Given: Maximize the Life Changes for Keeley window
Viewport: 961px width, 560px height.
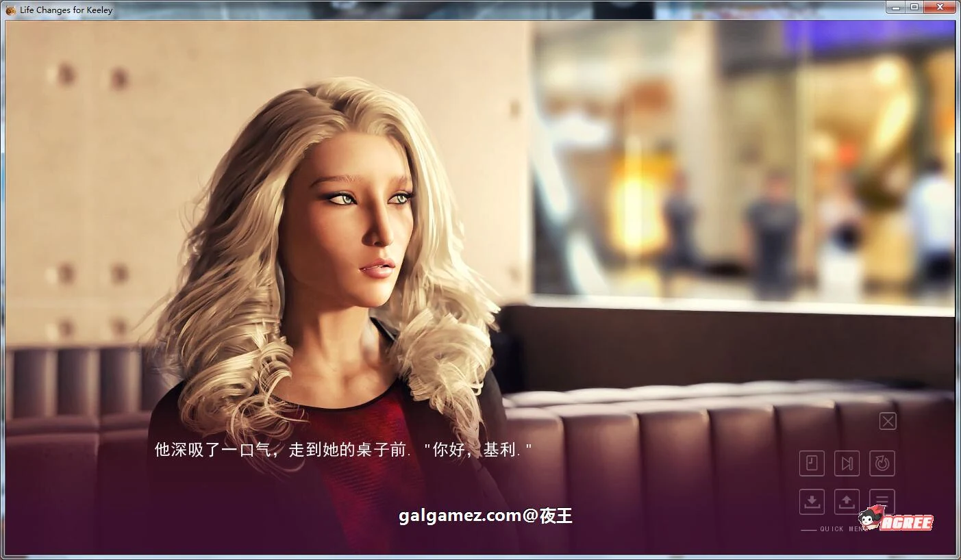Looking at the screenshot, I should coord(914,7).
